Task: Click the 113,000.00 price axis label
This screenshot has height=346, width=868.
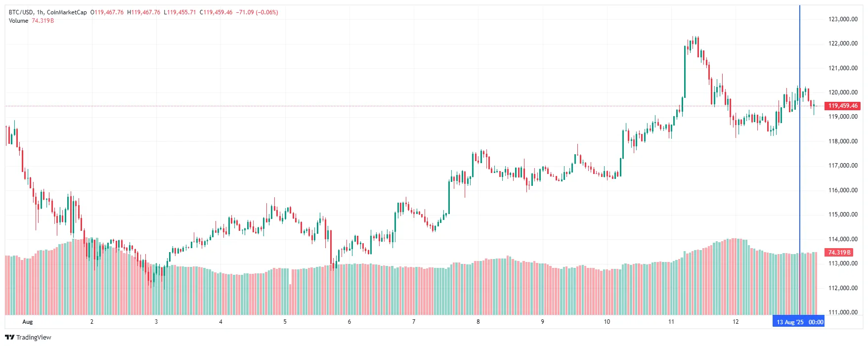Action: click(x=843, y=263)
